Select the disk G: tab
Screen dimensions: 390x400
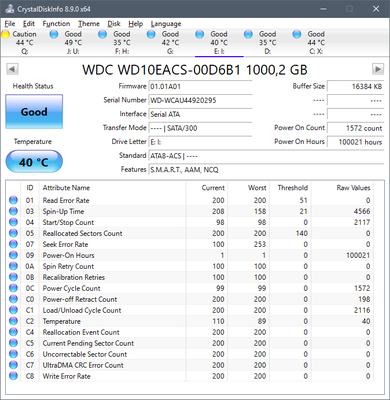(x=170, y=43)
